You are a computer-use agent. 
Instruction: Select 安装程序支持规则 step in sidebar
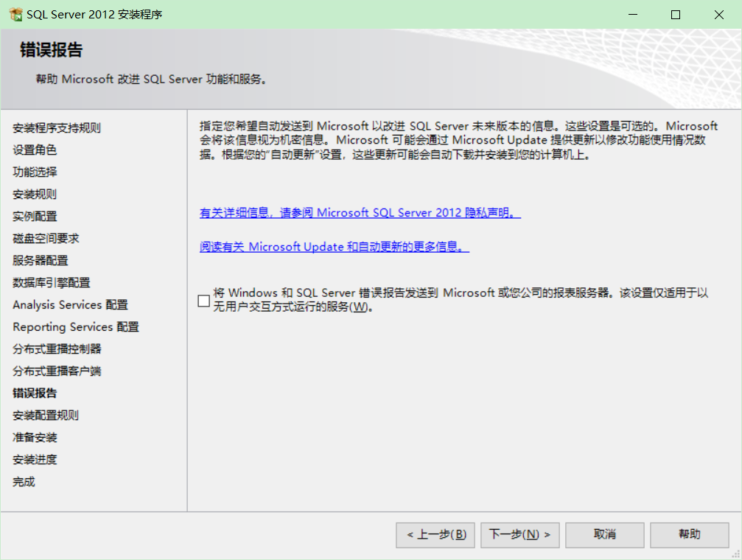pyautogui.click(x=57, y=127)
